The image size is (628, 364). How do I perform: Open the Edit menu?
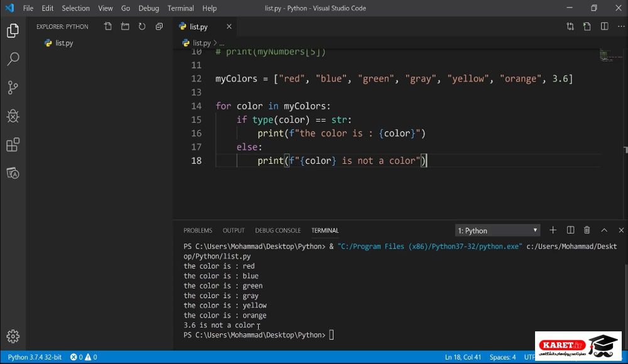click(47, 8)
